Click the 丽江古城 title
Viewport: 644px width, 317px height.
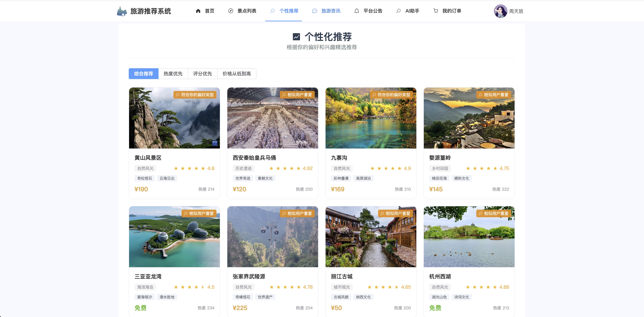342,277
